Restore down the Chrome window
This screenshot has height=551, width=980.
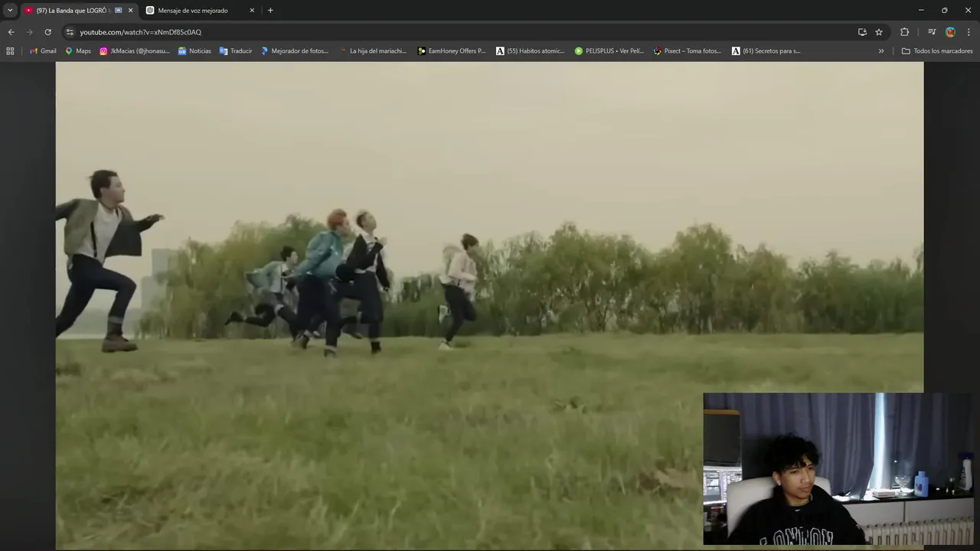(944, 10)
